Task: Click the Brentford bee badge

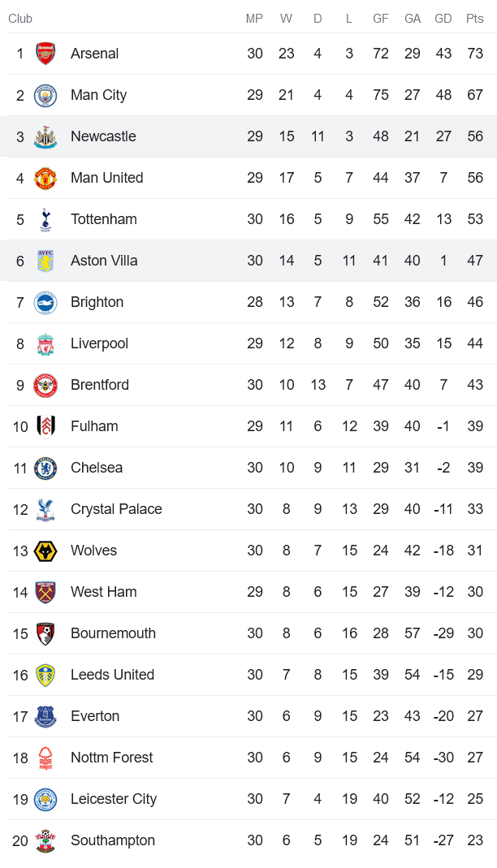Action: tap(45, 385)
